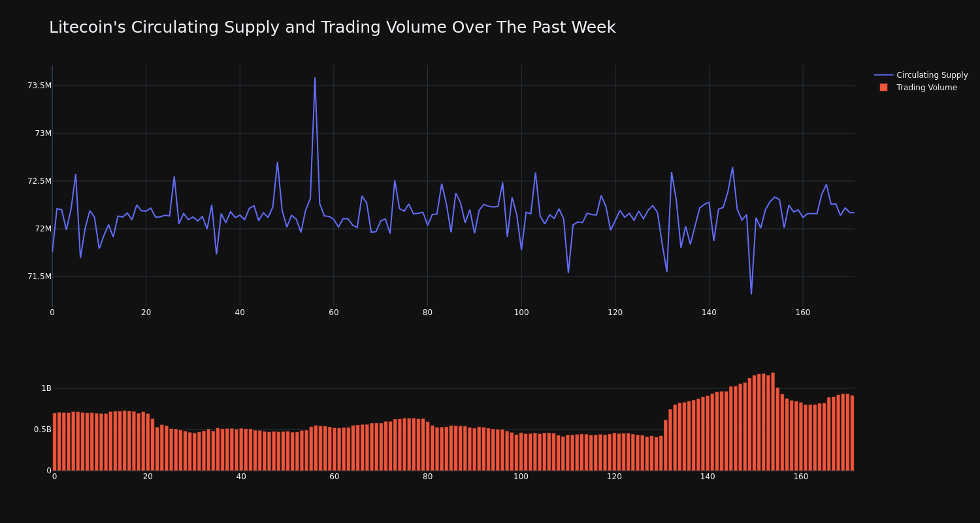
Task: Click the 72M y-axis label
Action: click(43, 229)
